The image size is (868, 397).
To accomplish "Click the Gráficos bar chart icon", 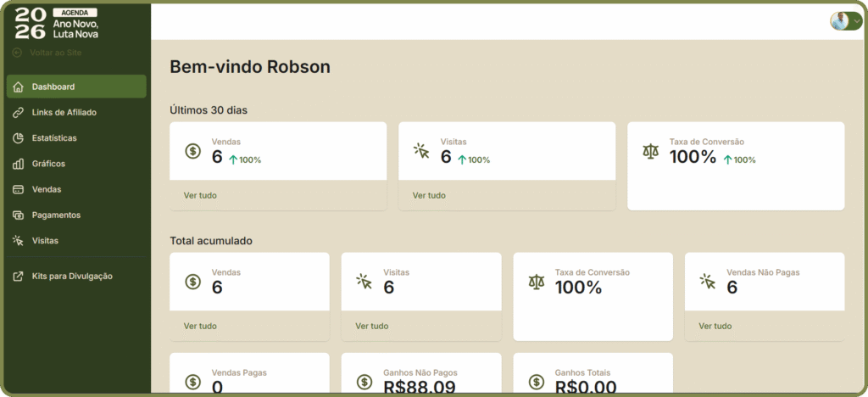I will [19, 164].
